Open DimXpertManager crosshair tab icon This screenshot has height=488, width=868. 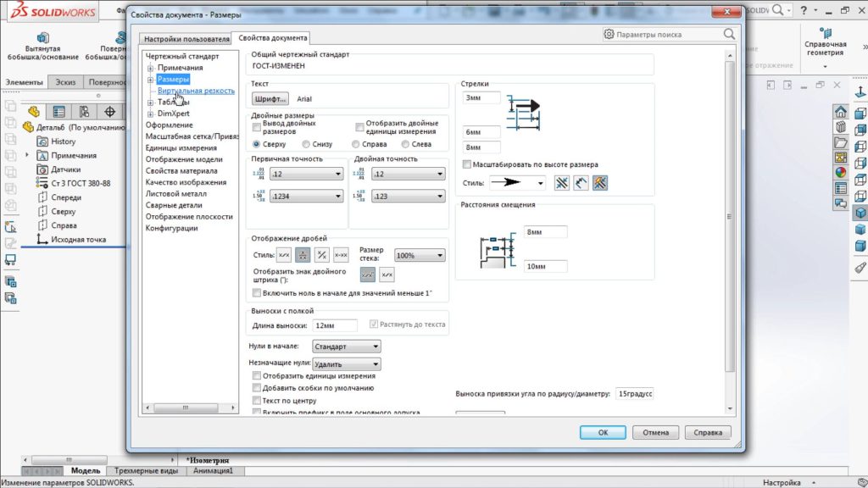(x=109, y=112)
